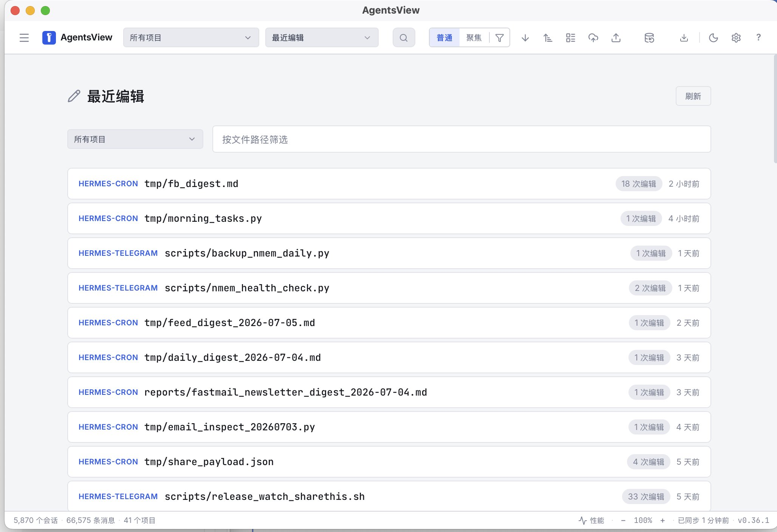The width and height of the screenshot is (777, 532).
Task: Click HERMES-CRON label on fb_digest.md row
Action: (x=108, y=184)
